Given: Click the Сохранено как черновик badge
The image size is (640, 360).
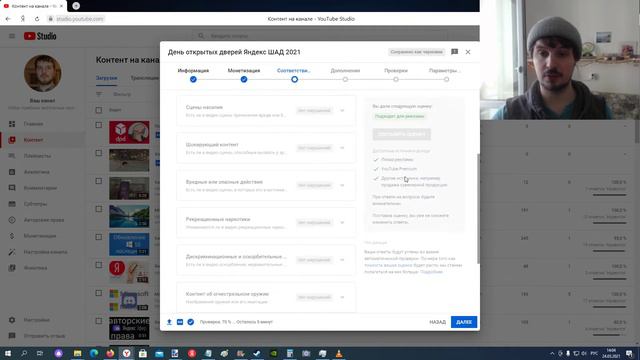Looking at the screenshot, I should click(x=416, y=52).
